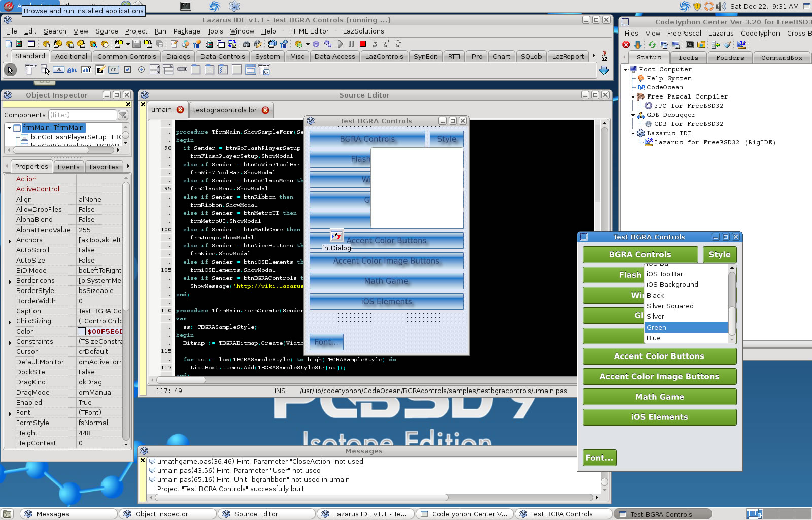
Task: Collapse the Free Pascal Compiler node
Action: coord(633,96)
